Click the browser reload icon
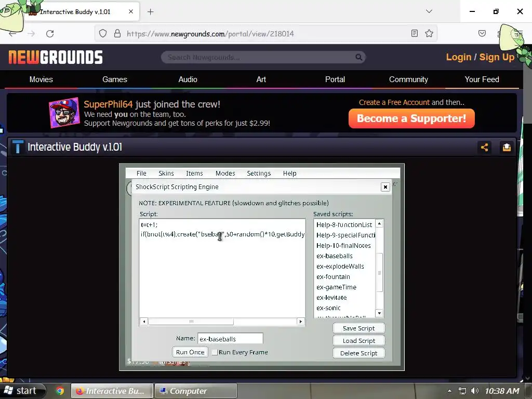Screen dimensions: 532x399 pos(50,34)
